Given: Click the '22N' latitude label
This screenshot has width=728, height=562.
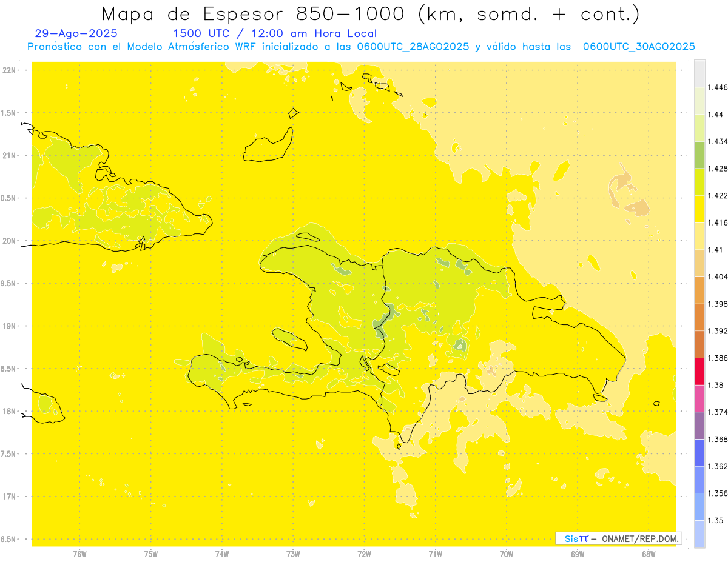Looking at the screenshot, I should click(9, 70).
